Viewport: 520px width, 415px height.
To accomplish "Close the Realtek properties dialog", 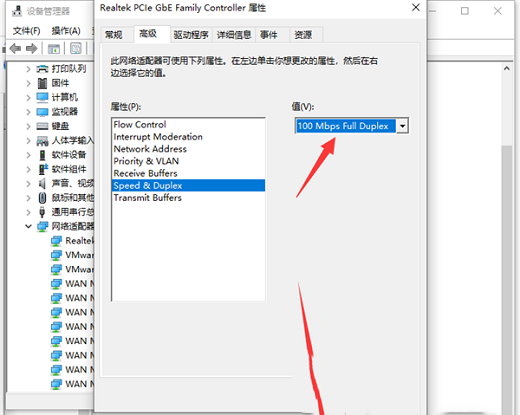I will (416, 7).
